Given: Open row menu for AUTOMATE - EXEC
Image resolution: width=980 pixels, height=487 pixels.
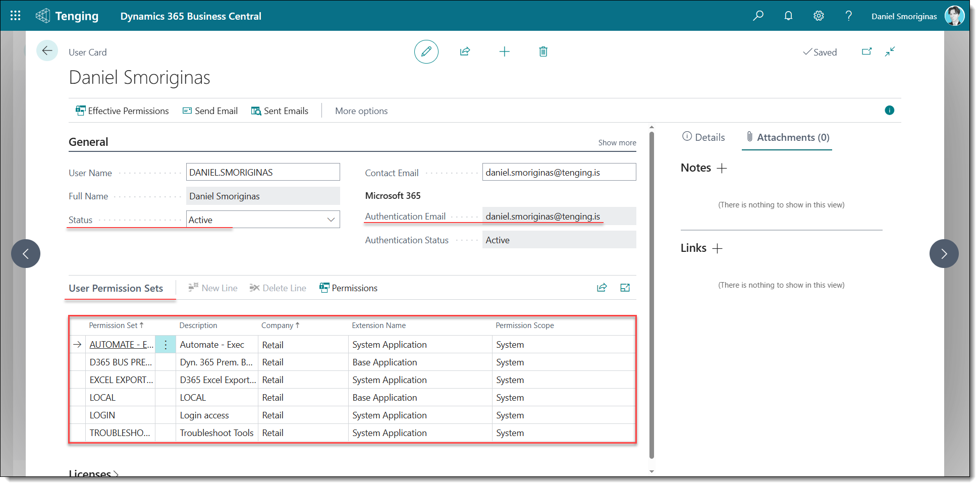Looking at the screenshot, I should (166, 345).
